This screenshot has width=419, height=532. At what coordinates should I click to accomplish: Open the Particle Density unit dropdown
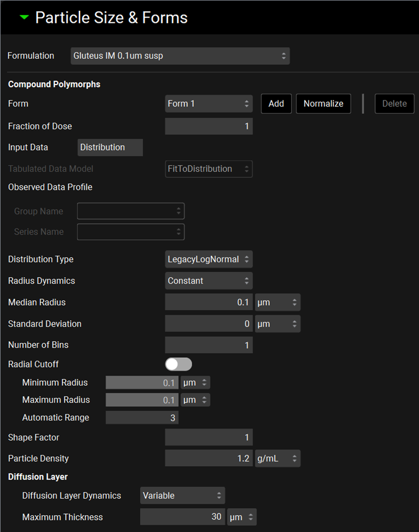(277, 458)
